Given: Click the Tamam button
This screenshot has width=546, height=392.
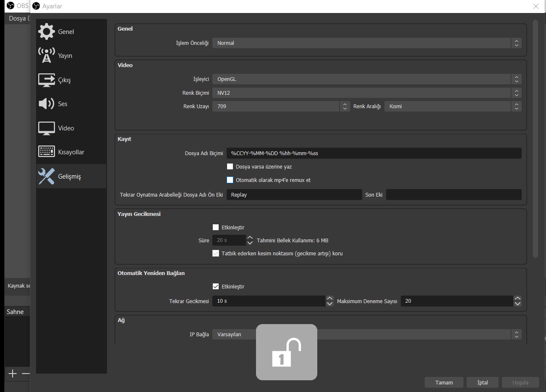Looking at the screenshot, I should pyautogui.click(x=444, y=382).
